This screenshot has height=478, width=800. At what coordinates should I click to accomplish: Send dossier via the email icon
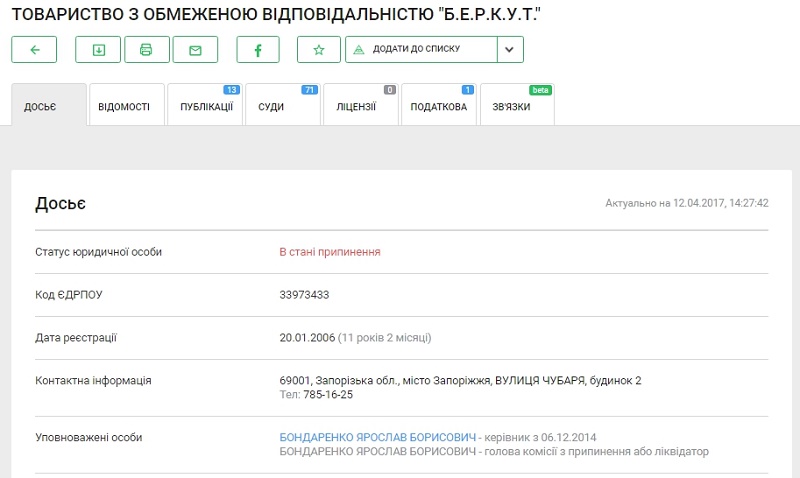point(195,50)
